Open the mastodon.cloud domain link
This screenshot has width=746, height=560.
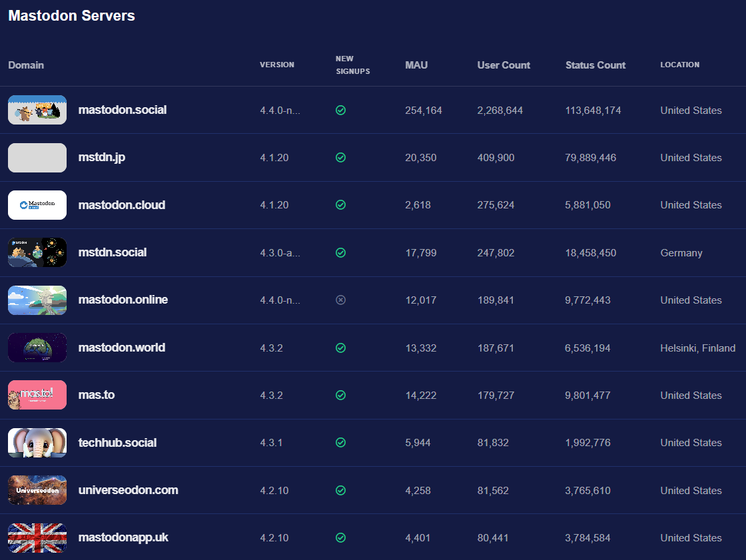tap(122, 205)
